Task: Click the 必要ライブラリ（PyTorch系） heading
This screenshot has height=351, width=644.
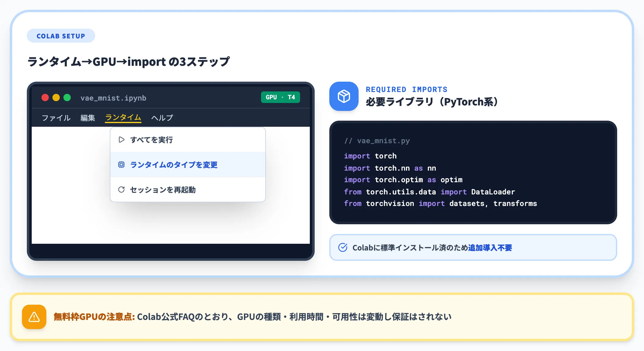Action: pos(432,102)
